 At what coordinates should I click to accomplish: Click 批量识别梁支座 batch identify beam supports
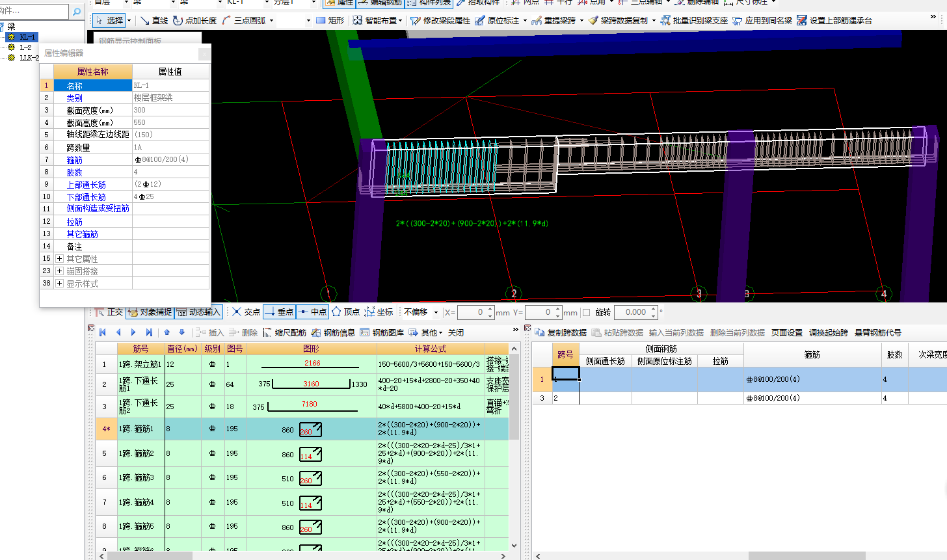tap(694, 21)
